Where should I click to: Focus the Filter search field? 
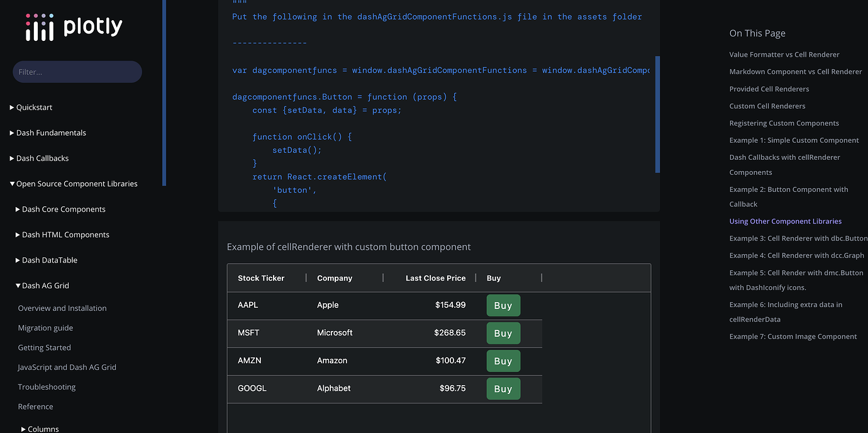[77, 72]
